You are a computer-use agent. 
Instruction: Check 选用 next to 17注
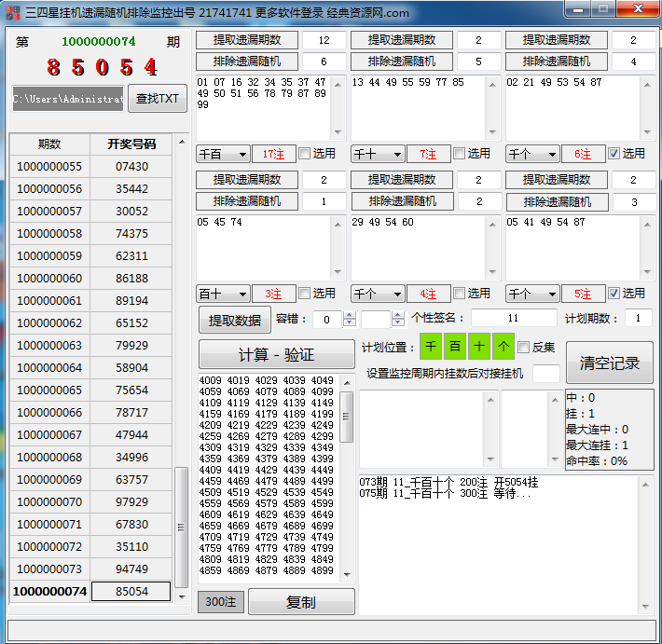click(304, 153)
